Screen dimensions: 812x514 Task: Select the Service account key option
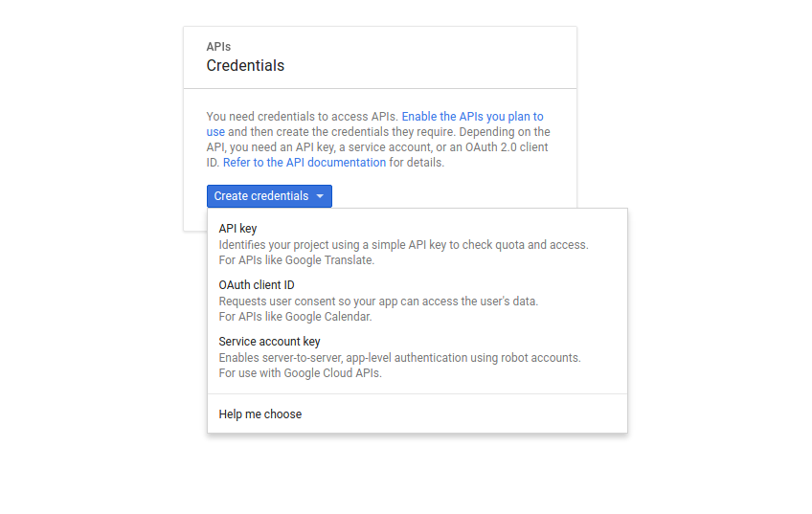[x=269, y=342]
